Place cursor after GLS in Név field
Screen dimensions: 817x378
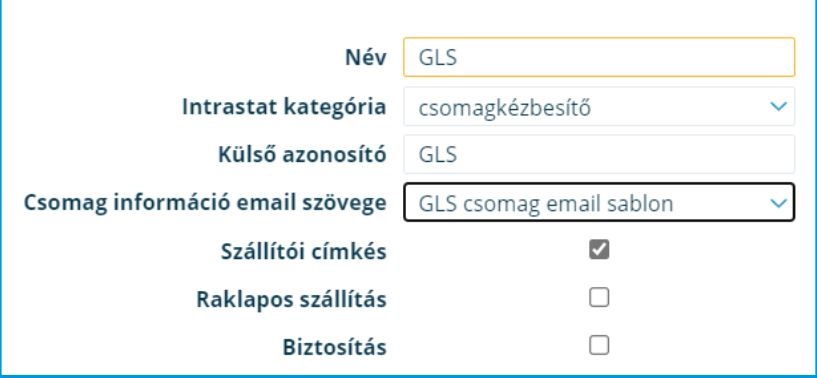click(459, 57)
